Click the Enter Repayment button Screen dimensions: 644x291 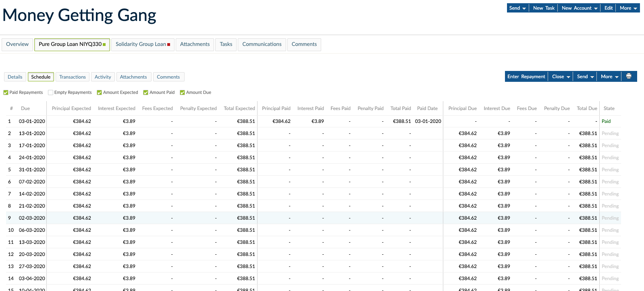[526, 77]
